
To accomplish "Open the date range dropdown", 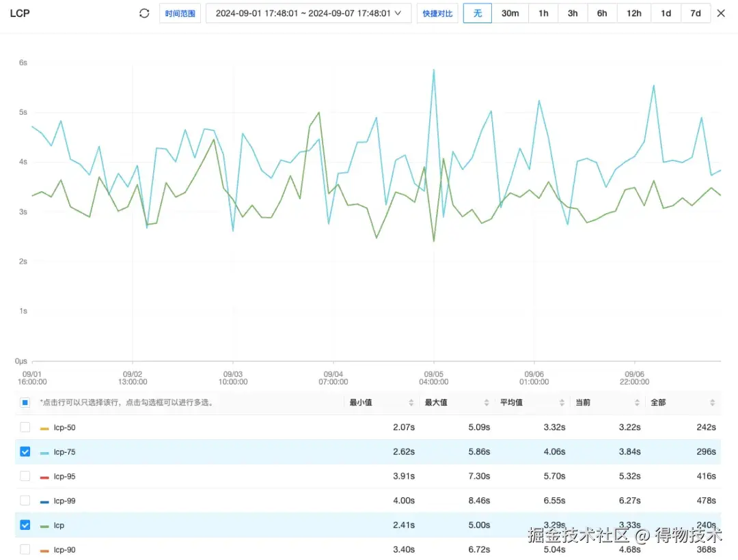I will tap(308, 14).
